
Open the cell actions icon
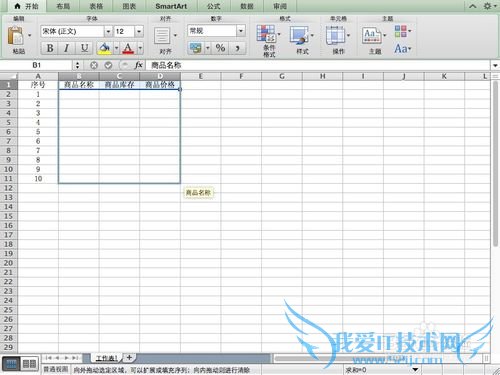(x=335, y=35)
